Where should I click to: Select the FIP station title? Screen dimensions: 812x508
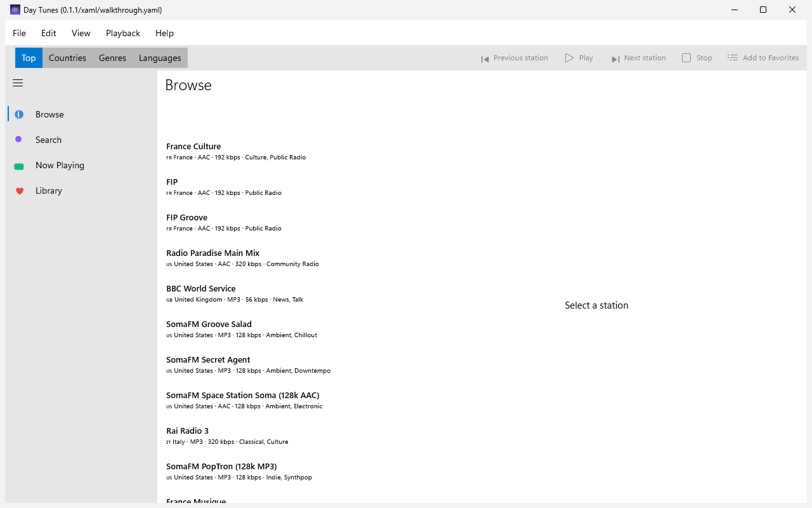172,182
